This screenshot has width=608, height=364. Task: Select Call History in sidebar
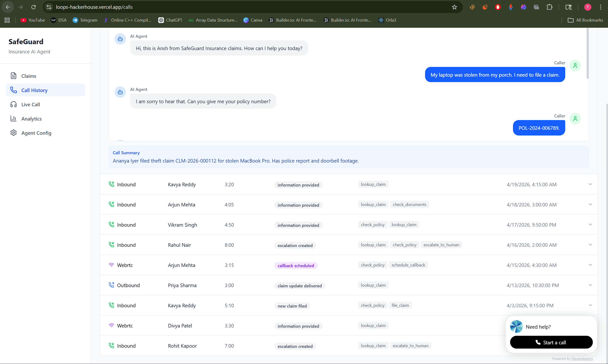(x=45, y=90)
